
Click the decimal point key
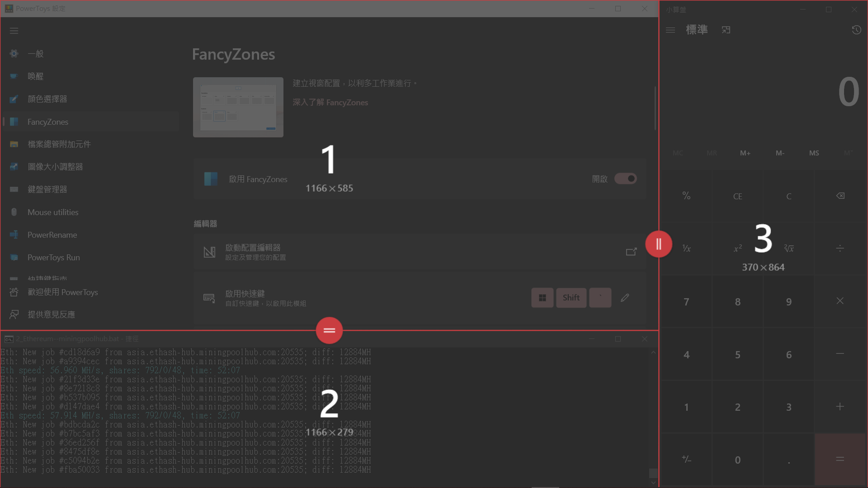[x=789, y=459]
